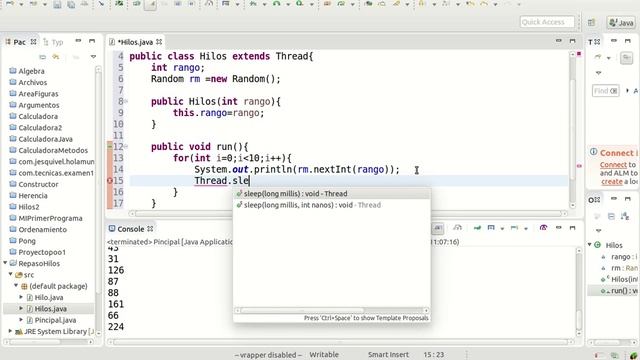Collapse all in Package Explorer
640x360 pixels.
tap(42, 57)
